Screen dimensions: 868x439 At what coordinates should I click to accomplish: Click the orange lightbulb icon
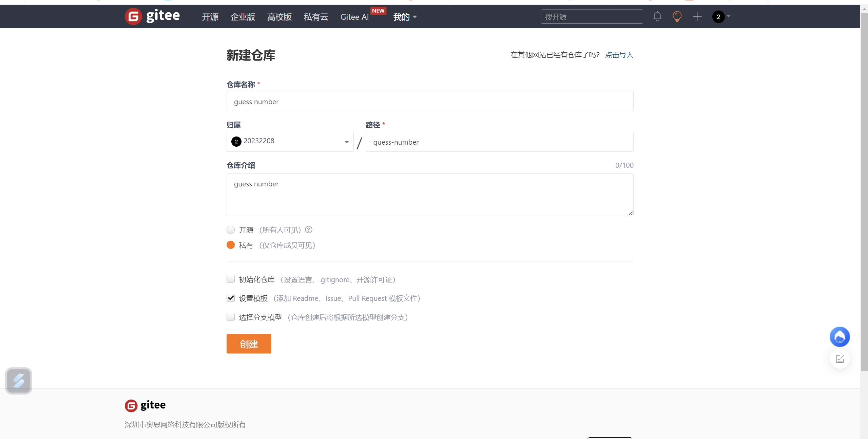(x=677, y=16)
